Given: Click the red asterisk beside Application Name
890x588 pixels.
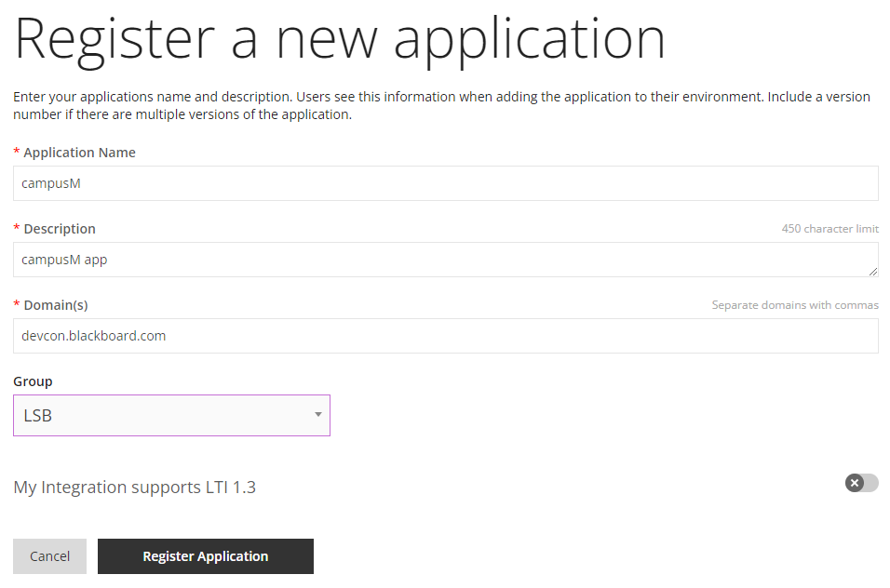Looking at the screenshot, I should pyautogui.click(x=17, y=153).
